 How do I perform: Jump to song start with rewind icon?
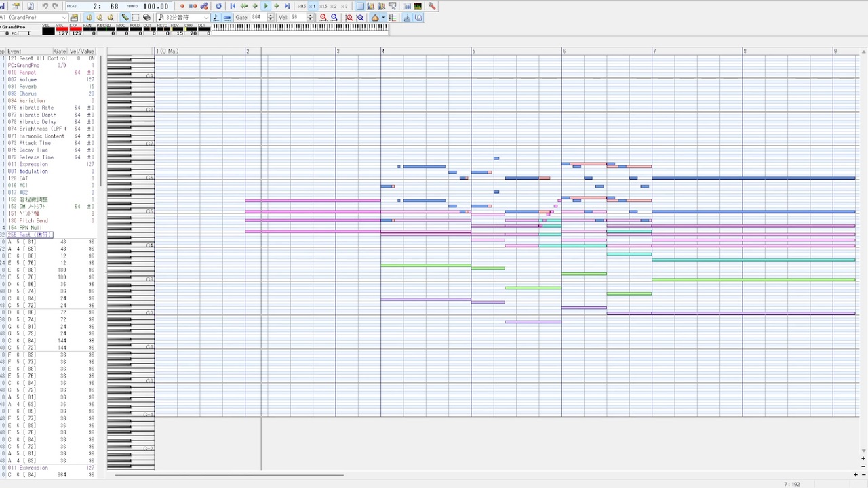(x=232, y=6)
